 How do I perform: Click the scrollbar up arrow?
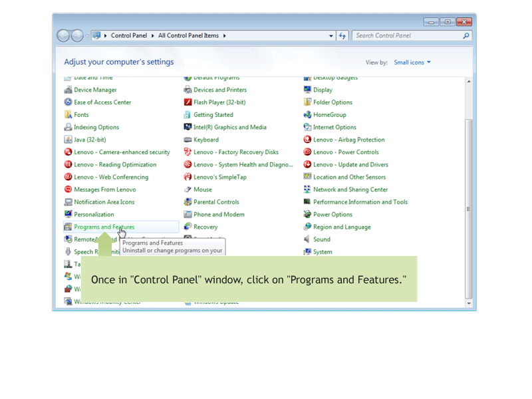(x=469, y=81)
